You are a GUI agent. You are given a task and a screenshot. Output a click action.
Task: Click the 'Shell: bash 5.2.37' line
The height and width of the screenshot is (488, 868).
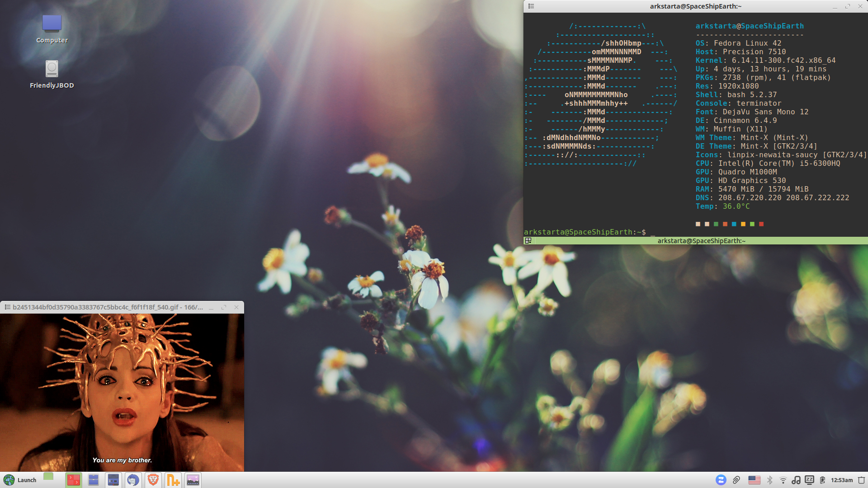click(736, 95)
